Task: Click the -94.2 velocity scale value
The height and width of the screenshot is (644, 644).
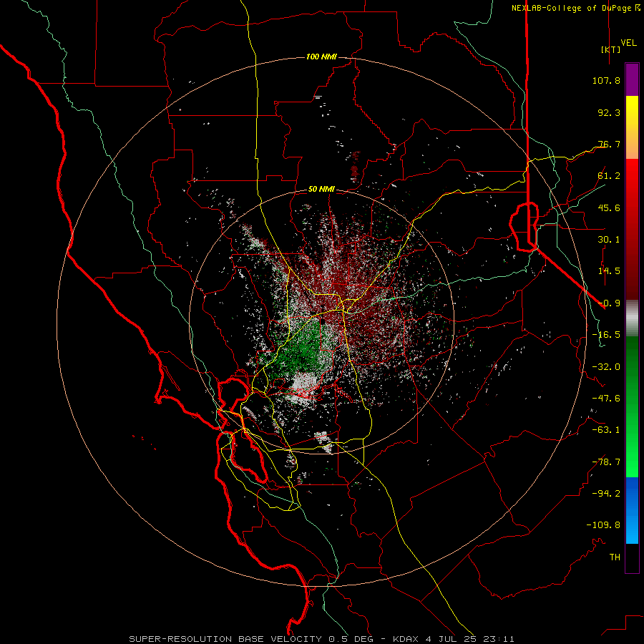Action: click(606, 494)
